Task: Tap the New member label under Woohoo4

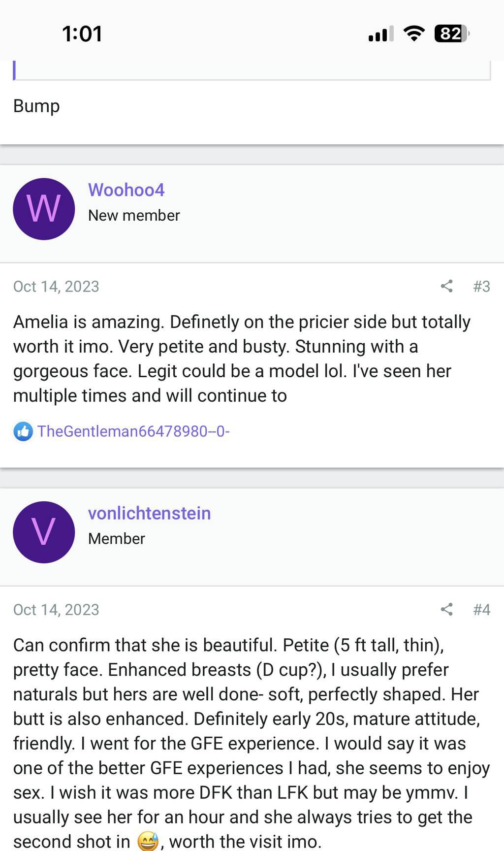Action: 134,215
